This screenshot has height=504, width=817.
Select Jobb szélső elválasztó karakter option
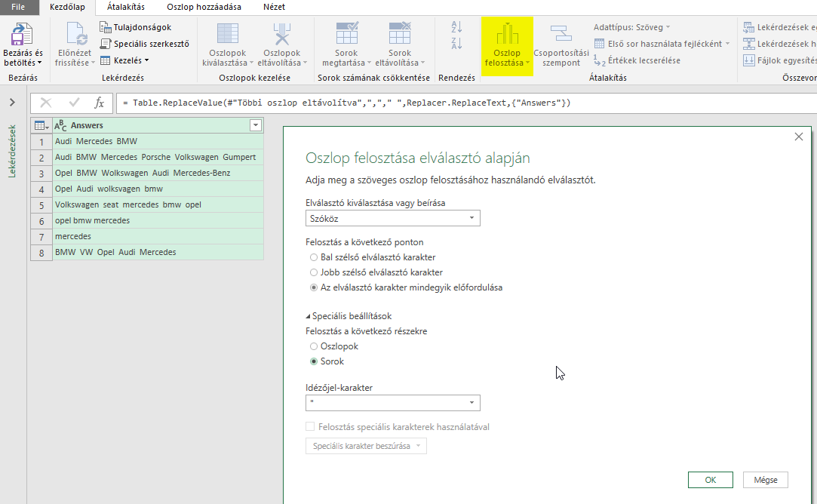coord(314,272)
